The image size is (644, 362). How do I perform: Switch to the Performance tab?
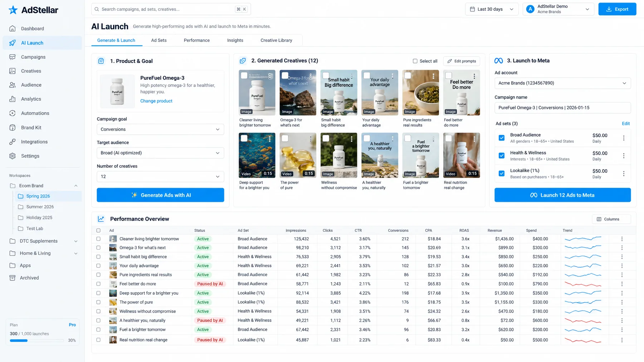[197, 40]
